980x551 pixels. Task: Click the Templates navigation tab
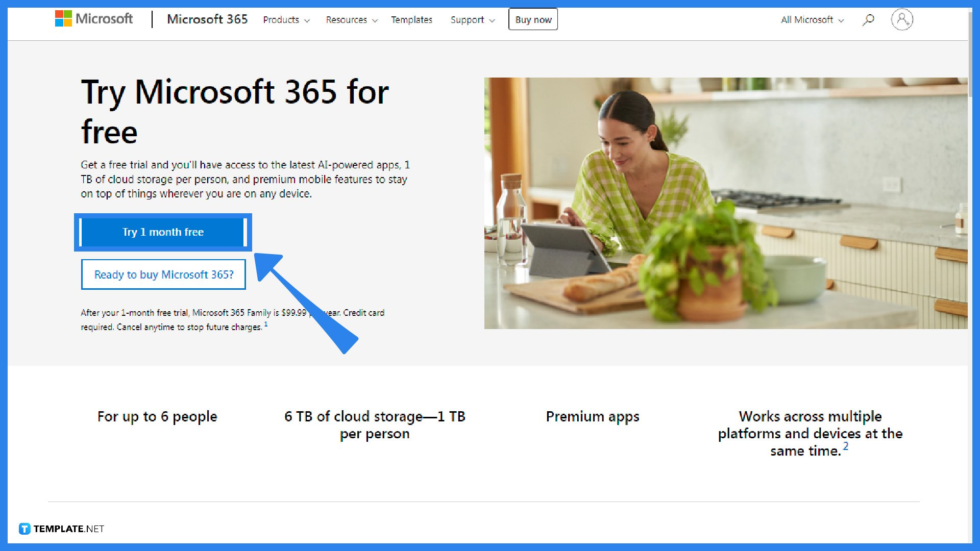[410, 19]
